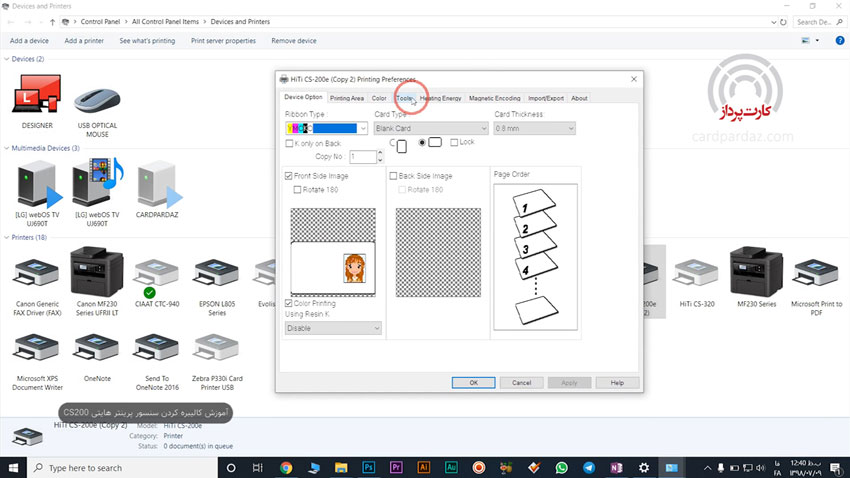Click Print server properties
850x478 pixels.
click(223, 41)
